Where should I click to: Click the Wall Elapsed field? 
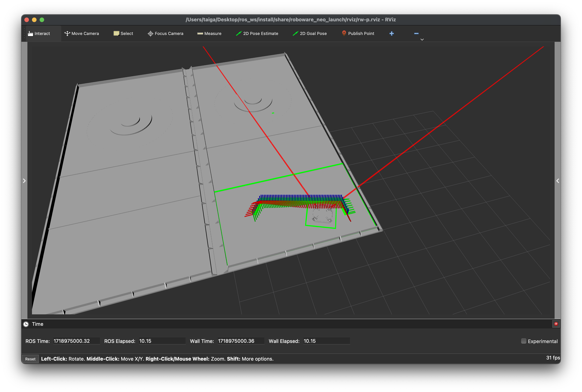327,341
